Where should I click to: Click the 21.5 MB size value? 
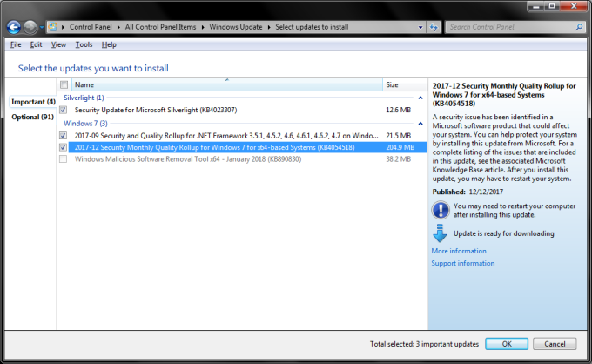click(x=399, y=136)
